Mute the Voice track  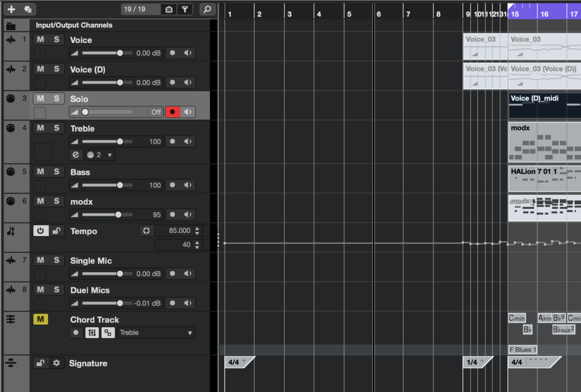pyautogui.click(x=40, y=39)
